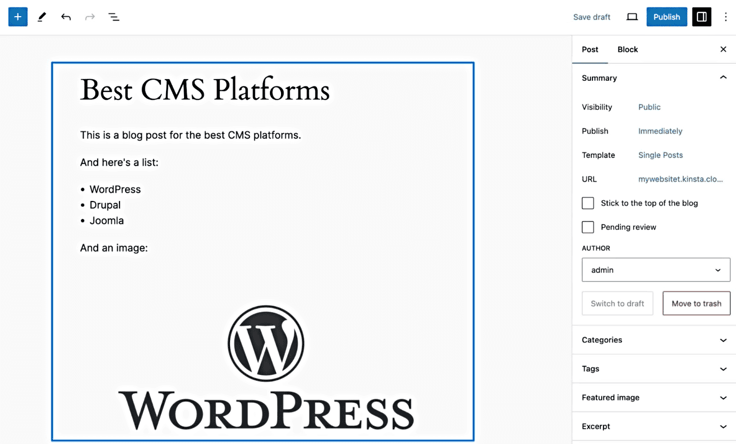Image resolution: width=736 pixels, height=444 pixels.
Task: Select the WordPress logo image block
Action: click(x=266, y=367)
